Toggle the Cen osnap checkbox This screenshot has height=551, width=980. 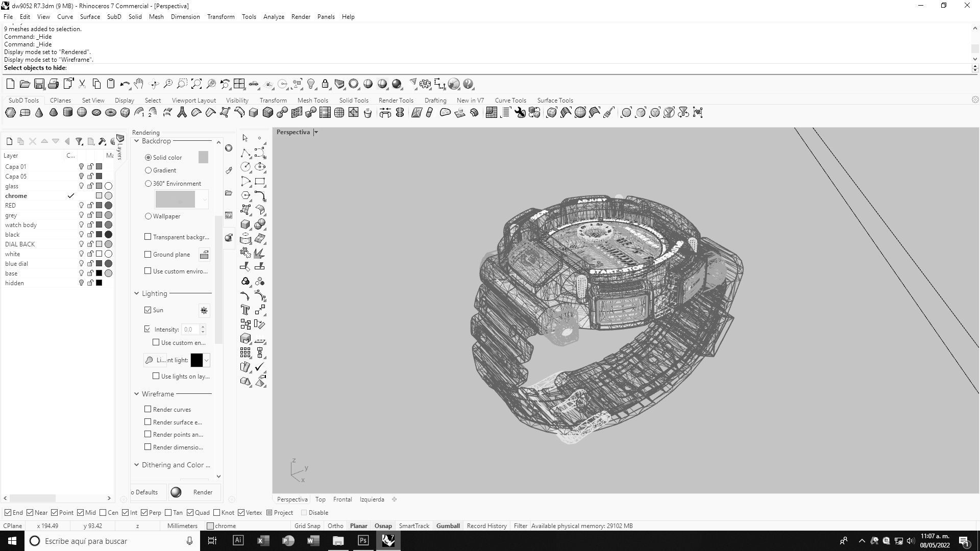pyautogui.click(x=103, y=513)
